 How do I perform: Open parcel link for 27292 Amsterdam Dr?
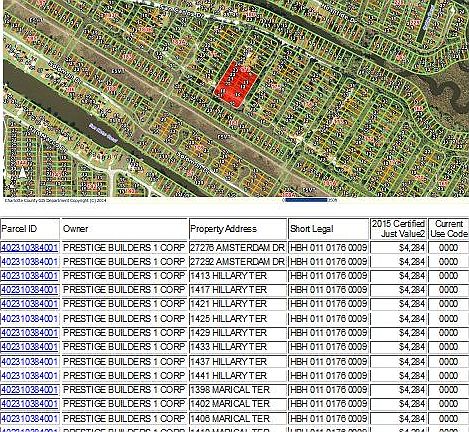pyautogui.click(x=29, y=262)
